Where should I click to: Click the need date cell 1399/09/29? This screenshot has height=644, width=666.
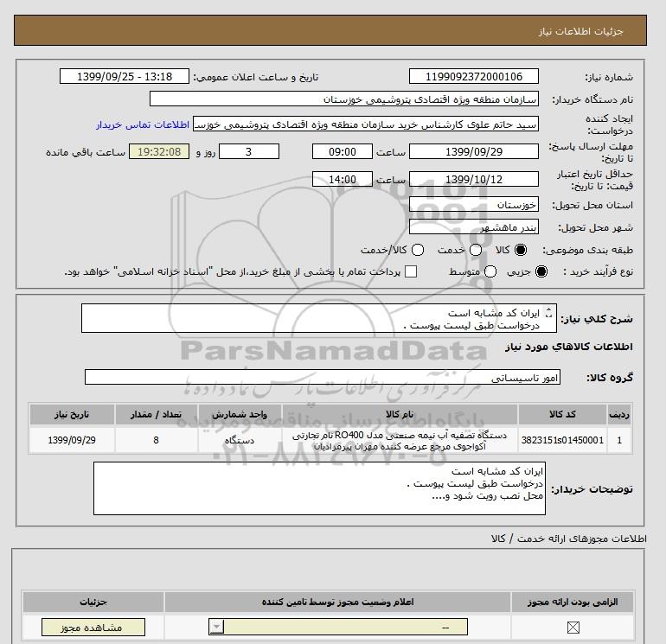[72, 440]
